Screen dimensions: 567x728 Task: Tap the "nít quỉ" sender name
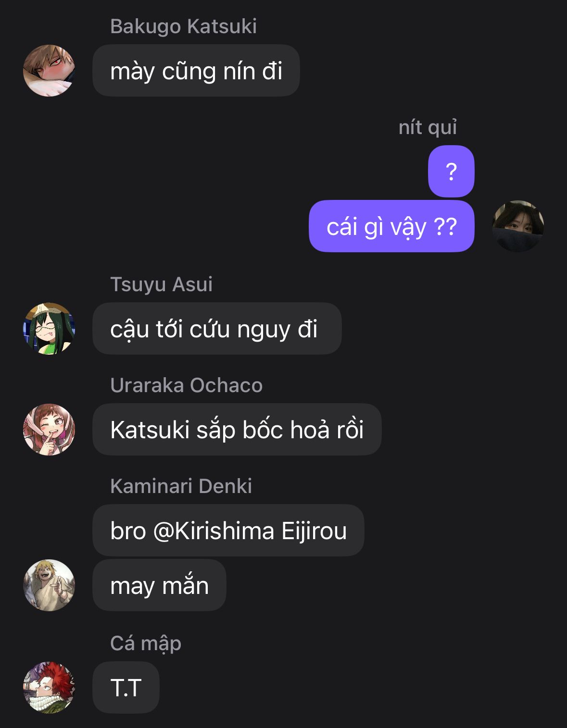[x=428, y=127]
